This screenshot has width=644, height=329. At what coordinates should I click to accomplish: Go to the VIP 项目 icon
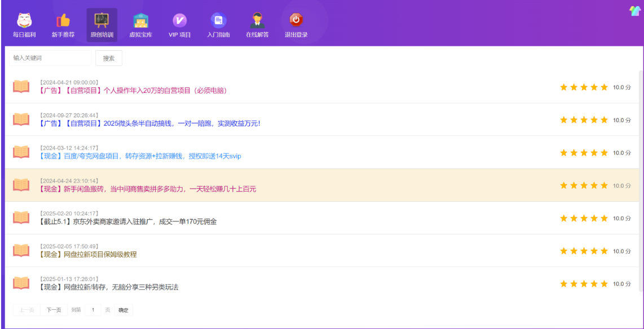tap(179, 21)
